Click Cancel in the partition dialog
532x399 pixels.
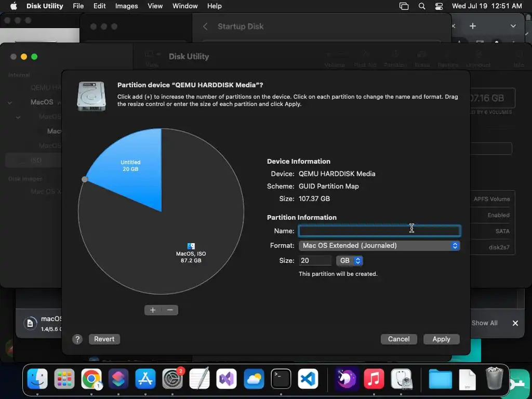click(x=398, y=339)
